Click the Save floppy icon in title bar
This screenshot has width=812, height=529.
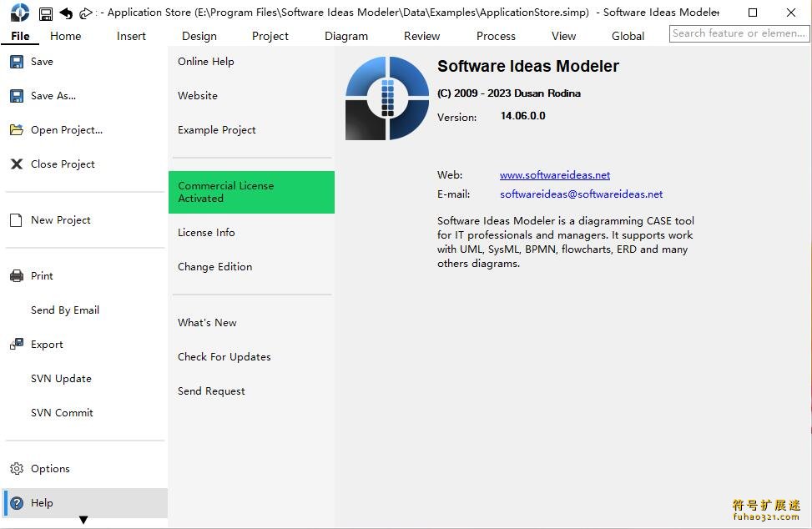[x=44, y=13]
